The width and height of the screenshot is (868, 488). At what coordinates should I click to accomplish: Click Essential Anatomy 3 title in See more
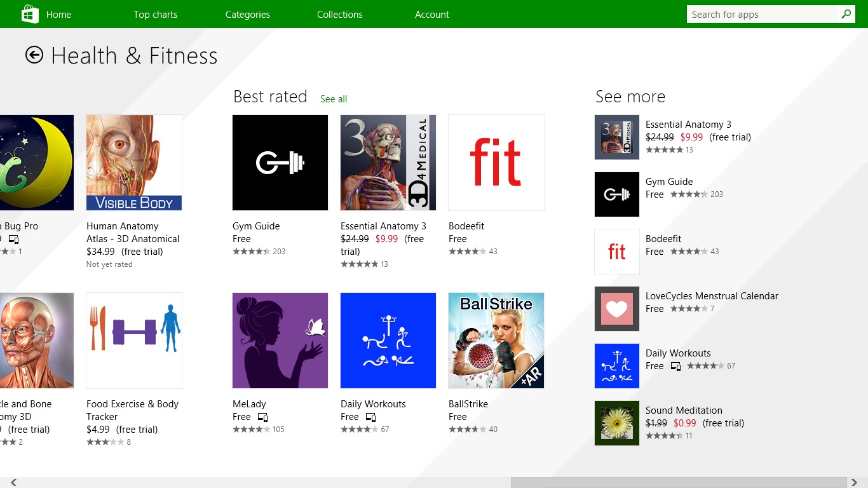688,125
